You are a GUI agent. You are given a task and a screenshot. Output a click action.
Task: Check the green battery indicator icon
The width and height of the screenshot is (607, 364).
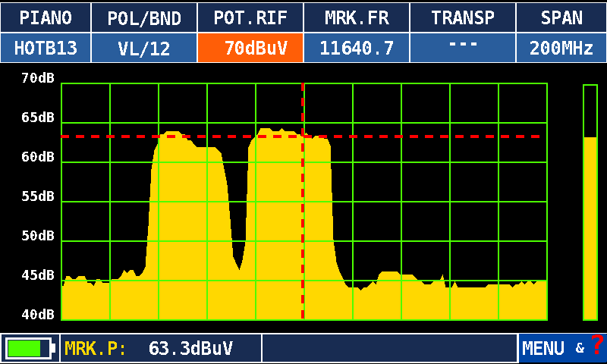coord(29,349)
